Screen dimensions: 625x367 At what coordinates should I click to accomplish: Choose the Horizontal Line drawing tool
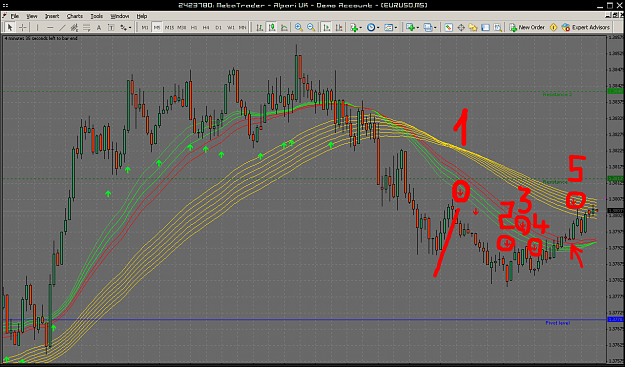(50, 27)
